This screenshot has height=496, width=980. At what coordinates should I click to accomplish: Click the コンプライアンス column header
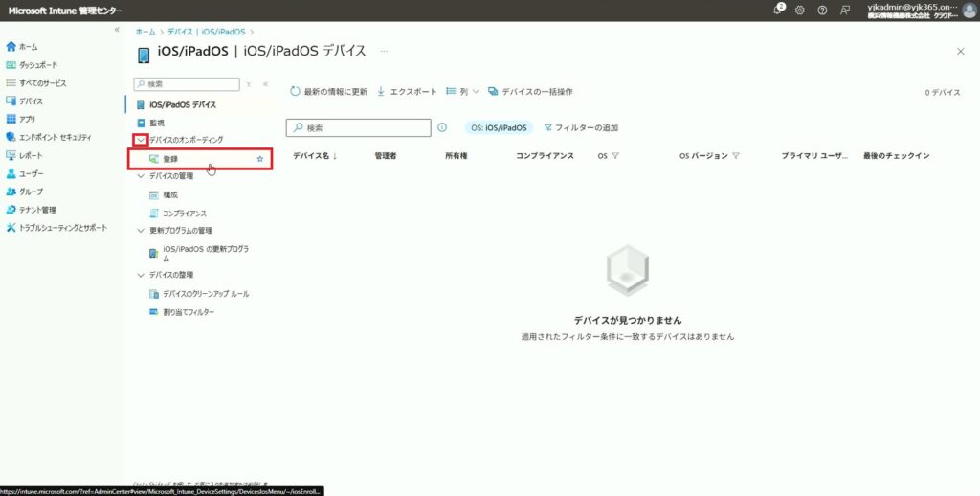click(545, 156)
